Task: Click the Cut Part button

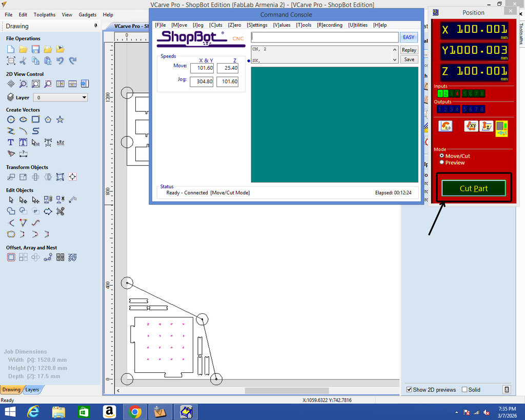Action: tap(473, 188)
